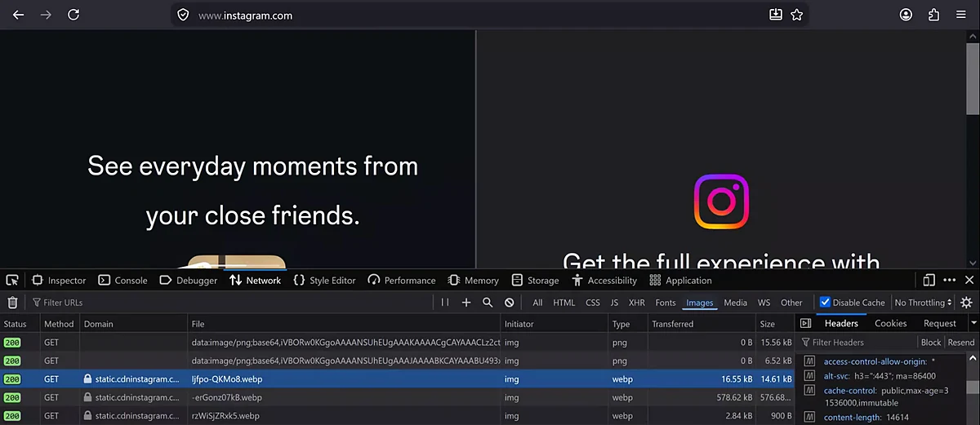Filter requests by Other
980x425 pixels.
791,303
